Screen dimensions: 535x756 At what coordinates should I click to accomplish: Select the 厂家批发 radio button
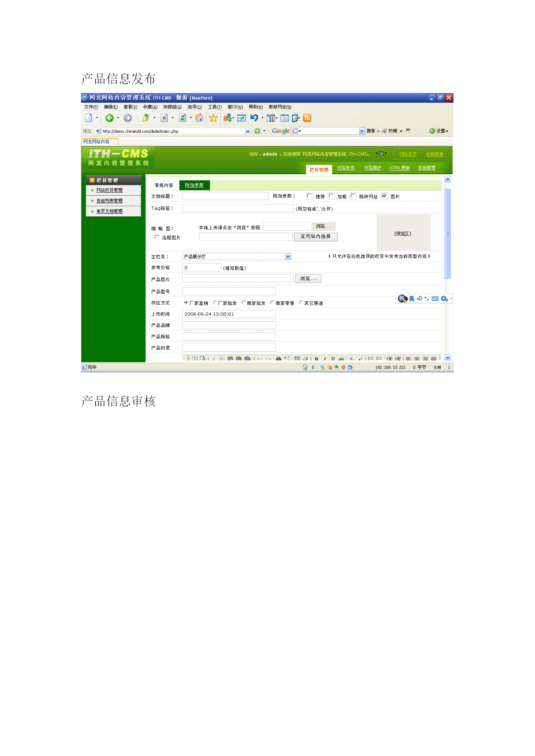215,303
